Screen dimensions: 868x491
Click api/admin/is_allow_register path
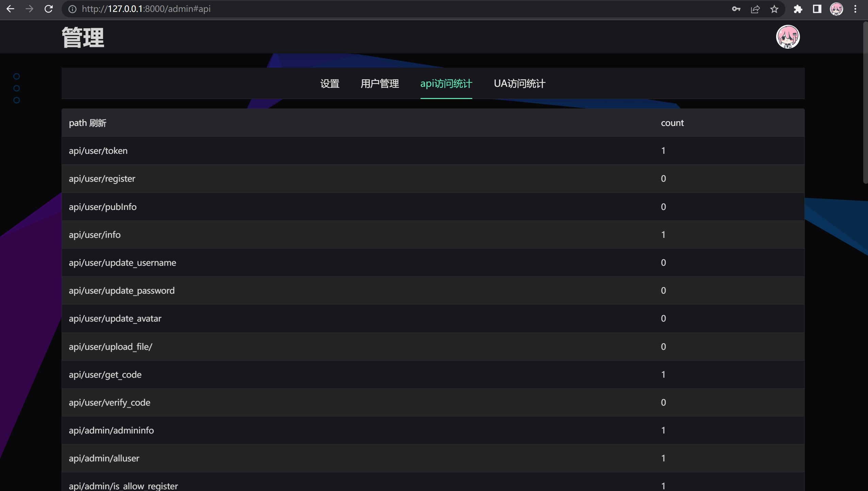click(123, 486)
